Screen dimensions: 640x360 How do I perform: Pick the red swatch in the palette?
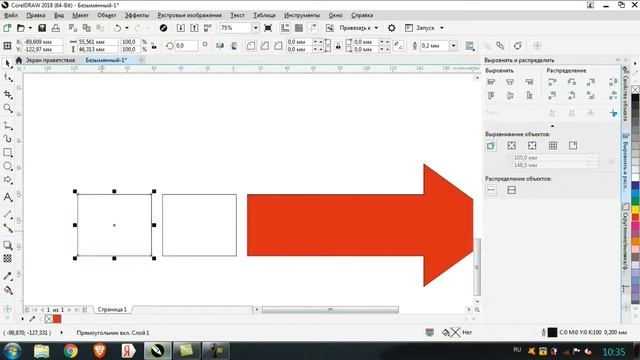click(636, 217)
